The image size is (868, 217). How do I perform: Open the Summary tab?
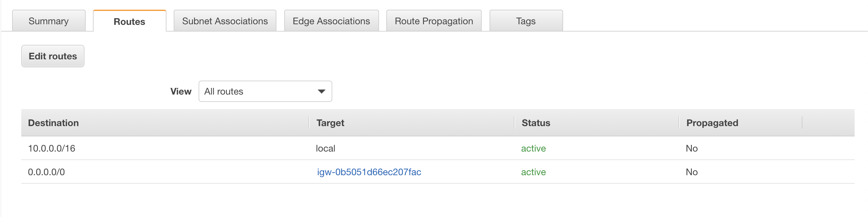(x=49, y=21)
